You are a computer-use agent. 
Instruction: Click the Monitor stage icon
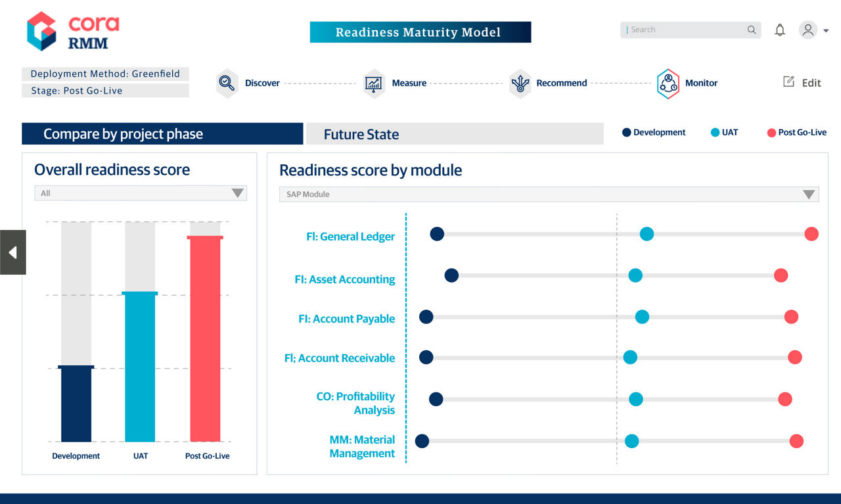pos(668,83)
